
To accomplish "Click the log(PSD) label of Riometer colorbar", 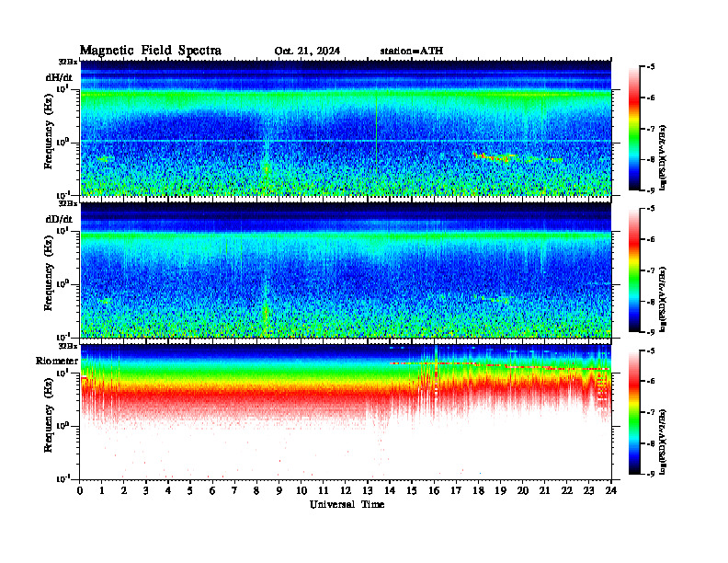I will pos(663,441).
